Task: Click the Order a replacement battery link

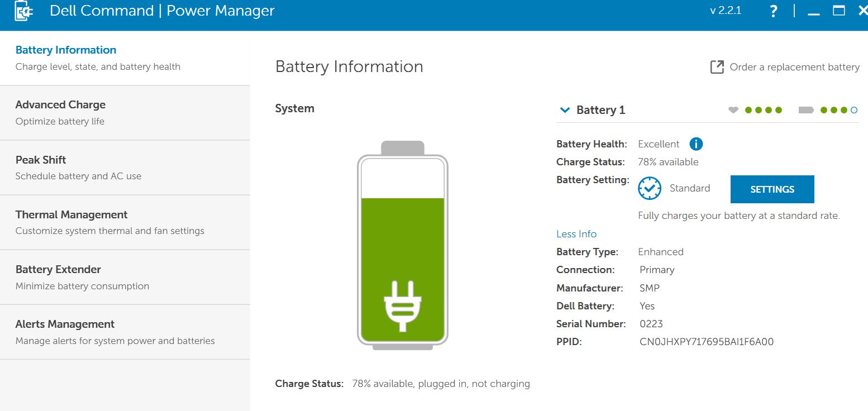Action: (794, 67)
